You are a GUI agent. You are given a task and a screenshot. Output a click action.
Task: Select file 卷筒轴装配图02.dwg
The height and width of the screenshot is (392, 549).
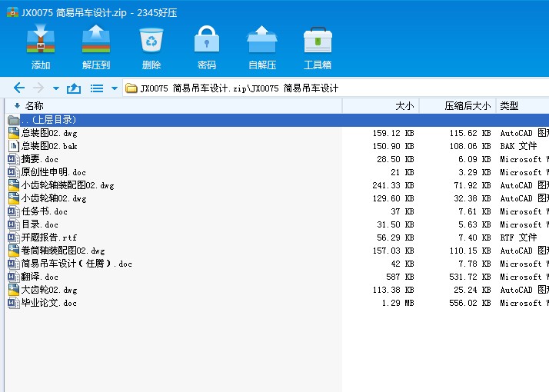[x=63, y=251]
